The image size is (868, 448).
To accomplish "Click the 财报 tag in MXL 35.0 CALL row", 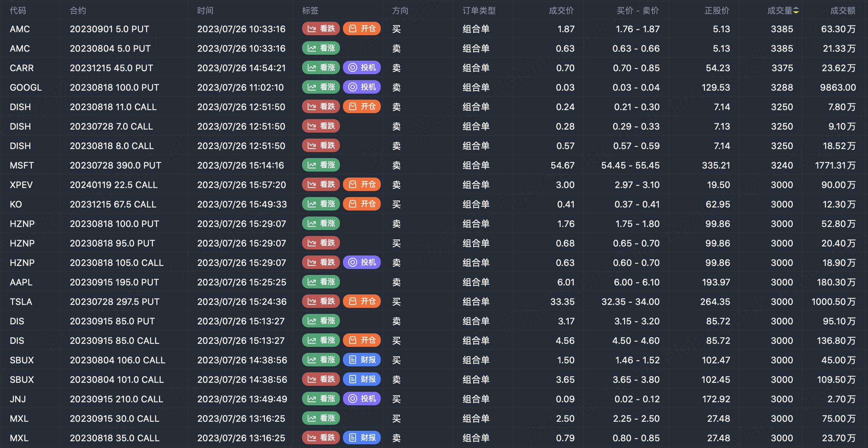I will [362, 438].
